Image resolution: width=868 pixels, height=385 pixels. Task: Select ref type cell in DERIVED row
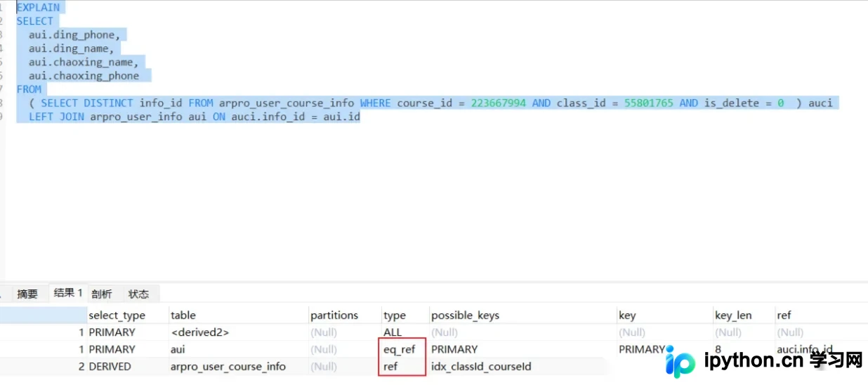[390, 366]
